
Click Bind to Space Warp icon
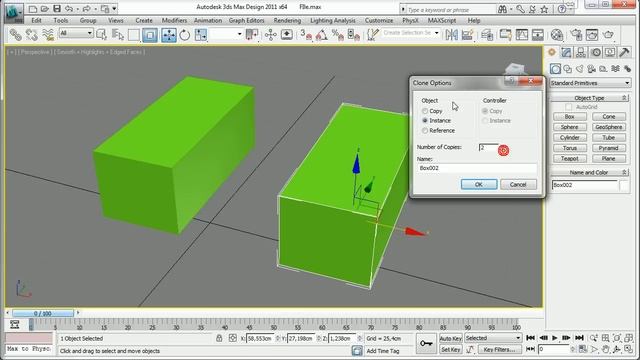[x=48, y=35]
